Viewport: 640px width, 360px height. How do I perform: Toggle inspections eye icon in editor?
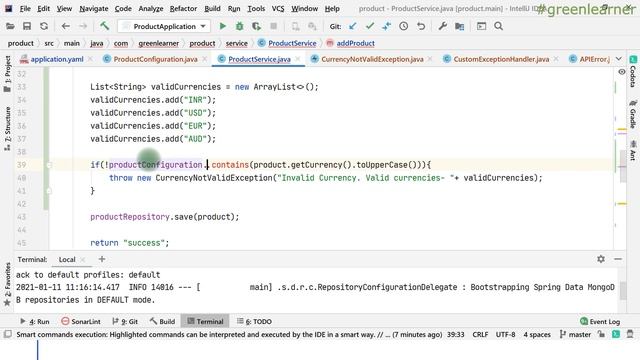tap(622, 72)
